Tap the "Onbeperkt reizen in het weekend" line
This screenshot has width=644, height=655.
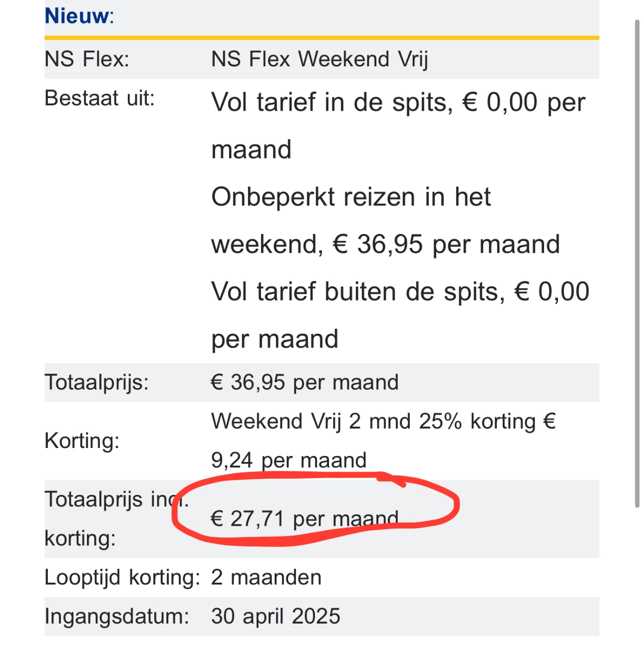pyautogui.click(x=351, y=197)
